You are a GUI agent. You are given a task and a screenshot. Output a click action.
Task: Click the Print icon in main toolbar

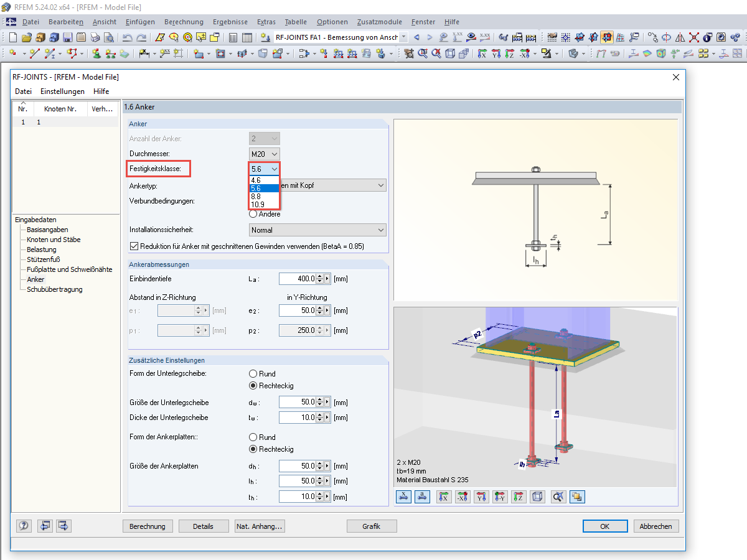click(x=95, y=37)
